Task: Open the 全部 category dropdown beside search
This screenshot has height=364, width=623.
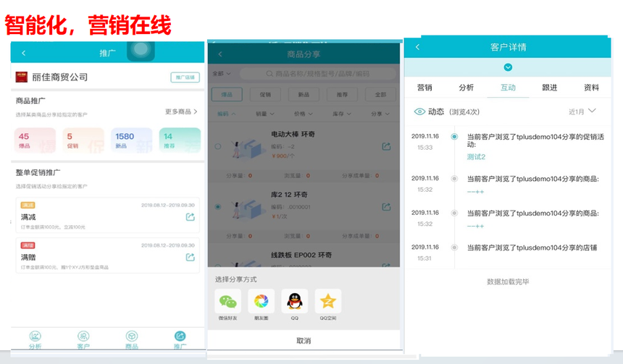Action: click(x=222, y=73)
